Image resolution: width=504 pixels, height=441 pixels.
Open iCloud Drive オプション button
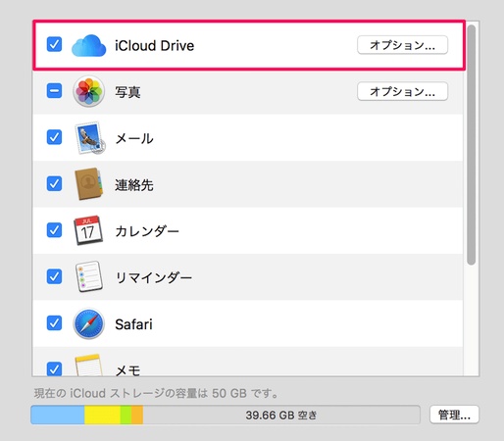pos(402,45)
